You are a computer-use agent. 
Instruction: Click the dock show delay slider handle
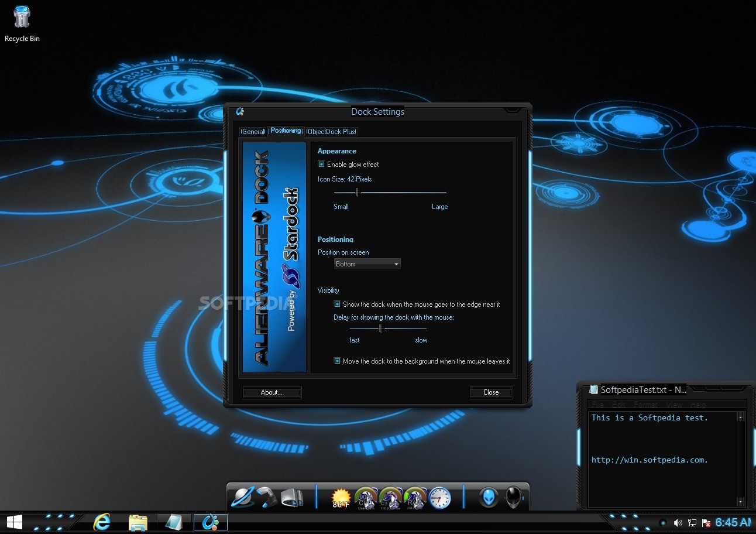click(380, 328)
